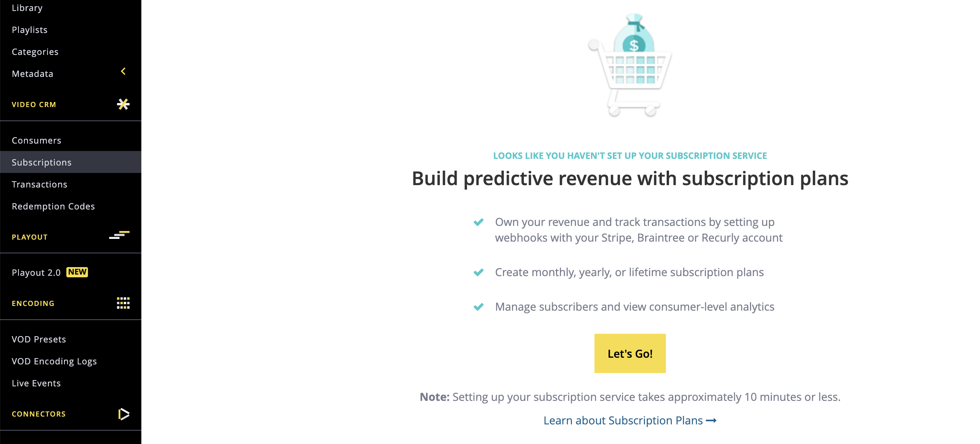980x444 pixels.
Task: Expand the VIDEO CRM section header
Action: (71, 104)
